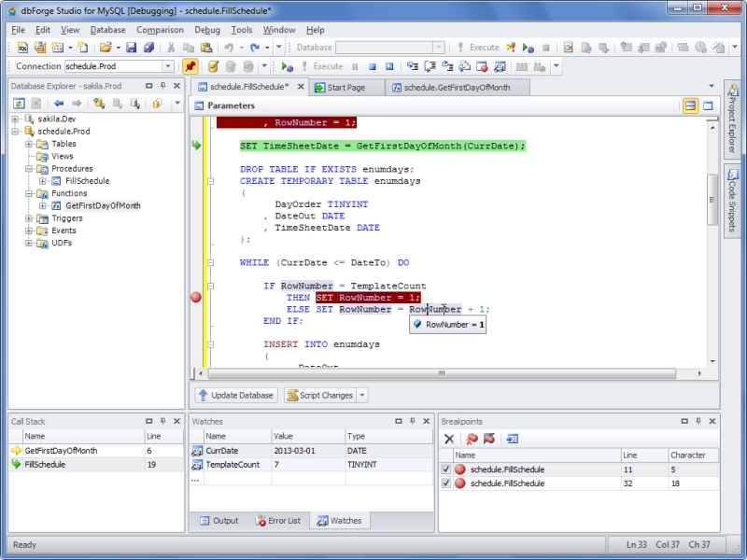
Task: Open the File menu
Action: coord(18,30)
